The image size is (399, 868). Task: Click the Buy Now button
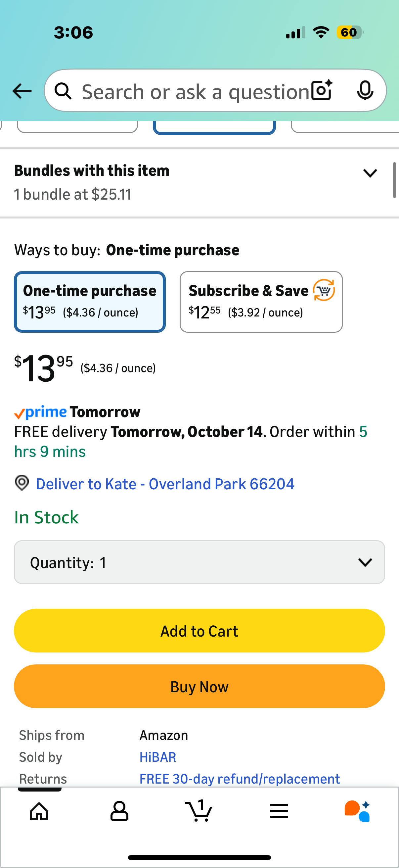199,686
